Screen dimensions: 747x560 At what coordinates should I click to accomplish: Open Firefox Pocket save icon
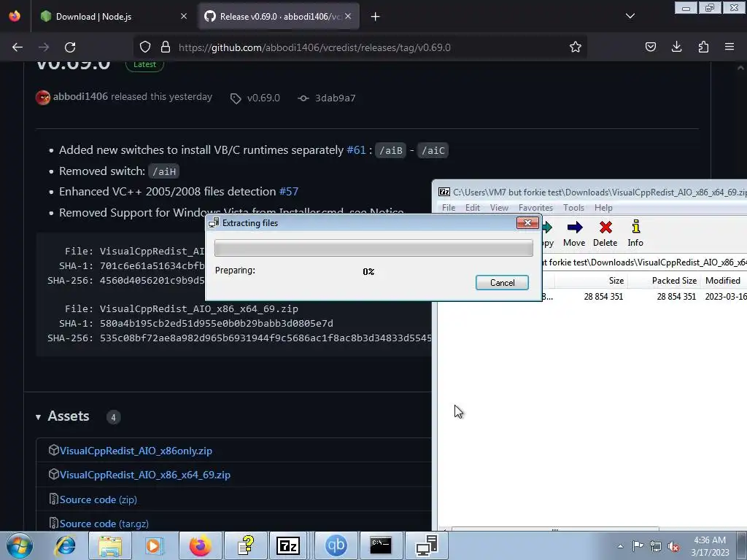pos(650,47)
